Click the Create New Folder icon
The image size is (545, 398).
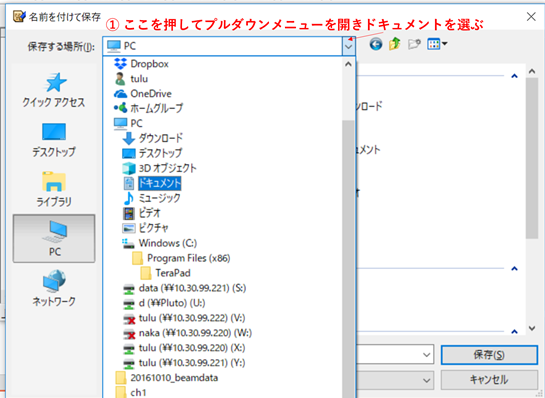(414, 44)
